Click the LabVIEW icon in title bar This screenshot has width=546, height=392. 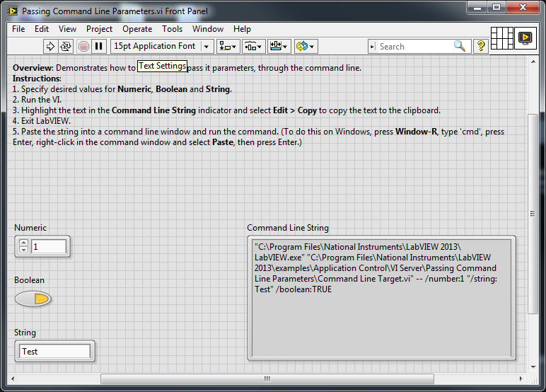point(13,11)
